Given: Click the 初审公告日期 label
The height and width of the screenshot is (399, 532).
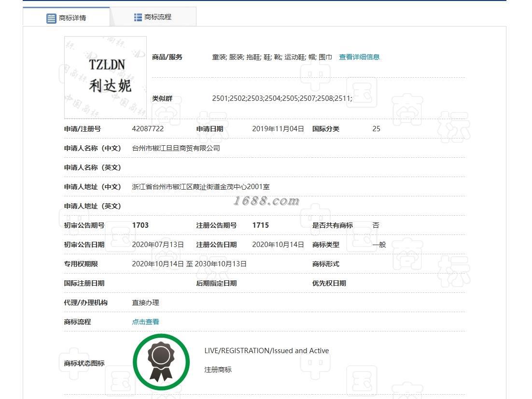Looking at the screenshot, I should (x=84, y=245).
